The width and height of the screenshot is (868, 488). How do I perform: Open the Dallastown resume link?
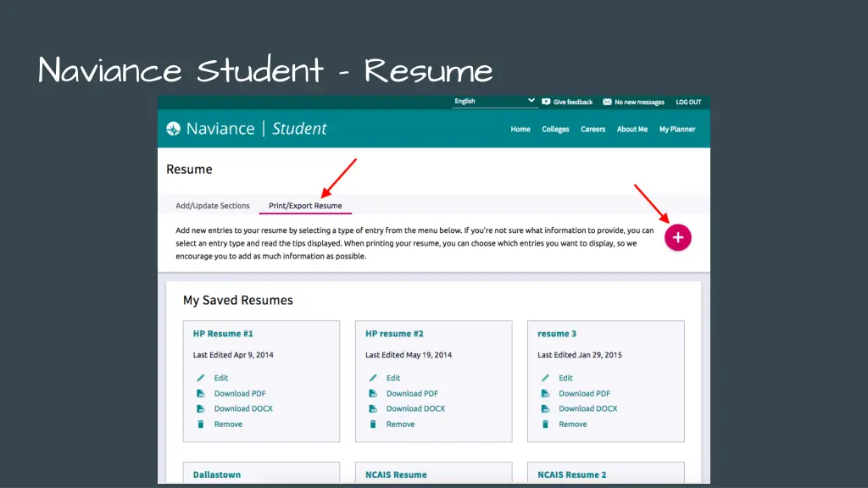(217, 474)
